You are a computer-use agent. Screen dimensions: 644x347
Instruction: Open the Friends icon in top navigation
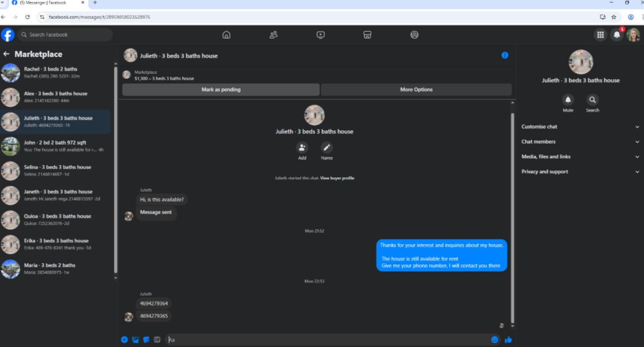(273, 35)
